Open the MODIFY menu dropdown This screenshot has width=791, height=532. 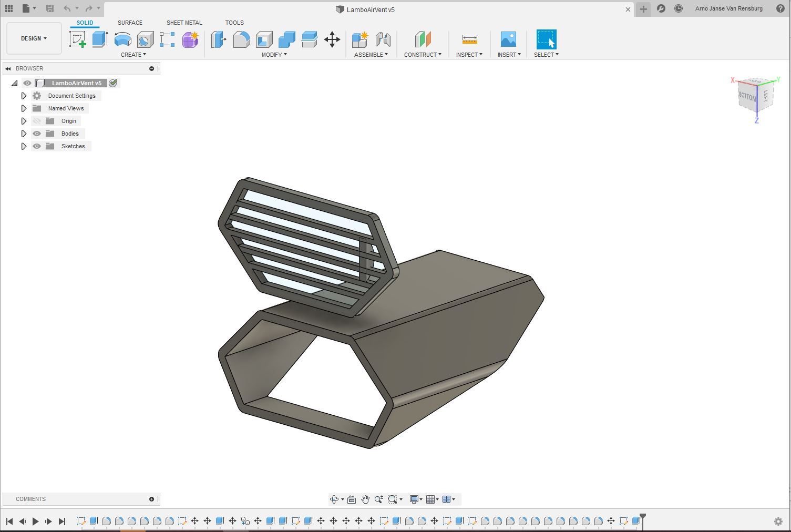(274, 55)
